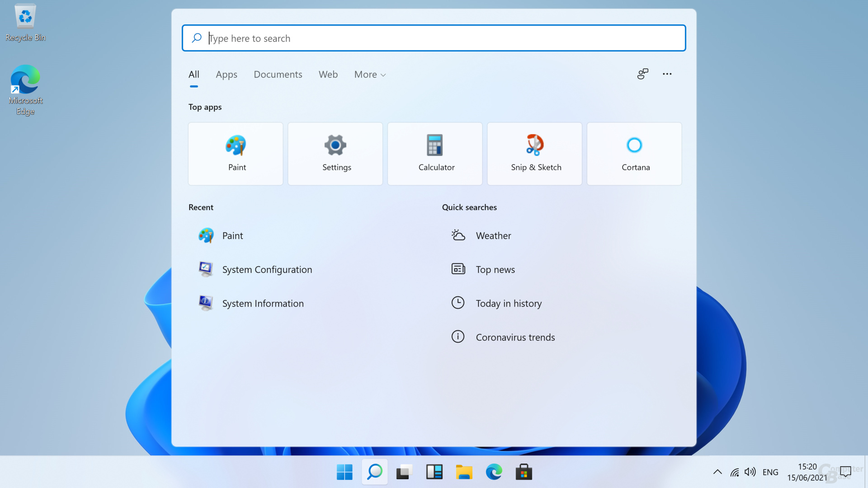Image resolution: width=868 pixels, height=488 pixels.
Task: Select Recycle Bin desktop icon
Action: tap(25, 23)
